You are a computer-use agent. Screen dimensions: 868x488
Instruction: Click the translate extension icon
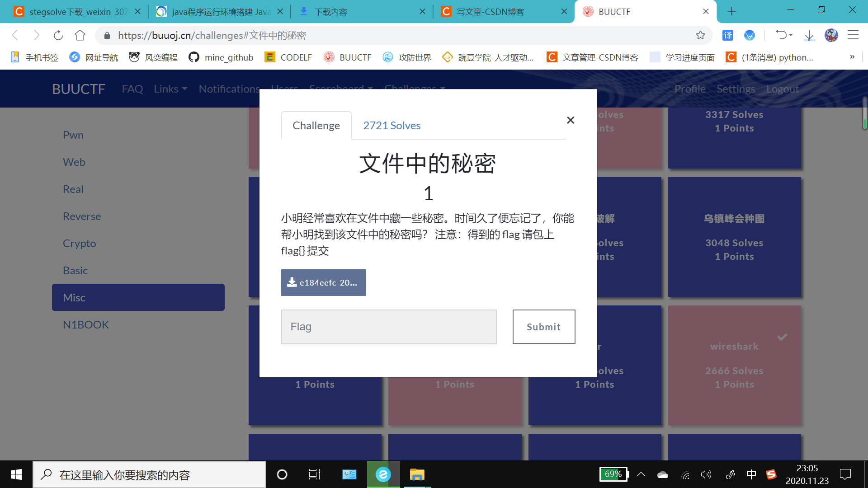728,35
